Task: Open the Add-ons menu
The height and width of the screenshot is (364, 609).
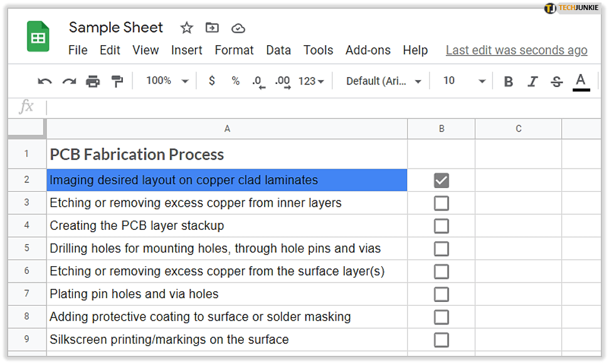Action: (x=368, y=50)
